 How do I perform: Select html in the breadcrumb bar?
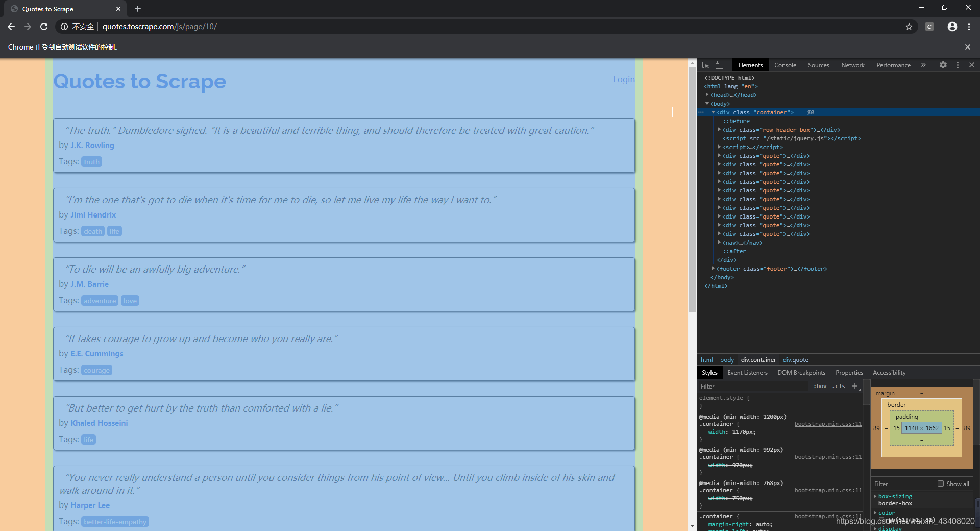[x=706, y=360]
